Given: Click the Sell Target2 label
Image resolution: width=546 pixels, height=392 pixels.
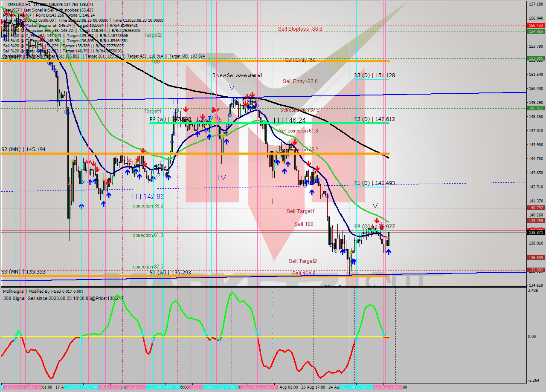Looking at the screenshot, I should 302,261.
